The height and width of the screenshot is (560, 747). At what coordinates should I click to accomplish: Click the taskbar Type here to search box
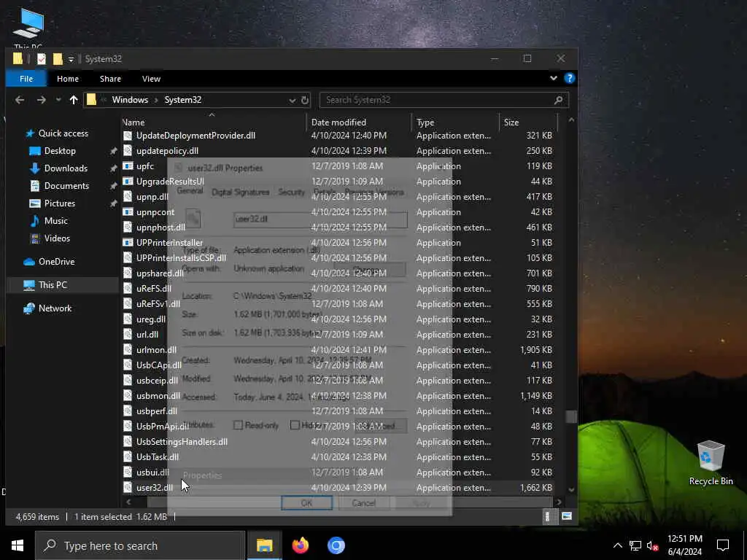click(x=140, y=545)
